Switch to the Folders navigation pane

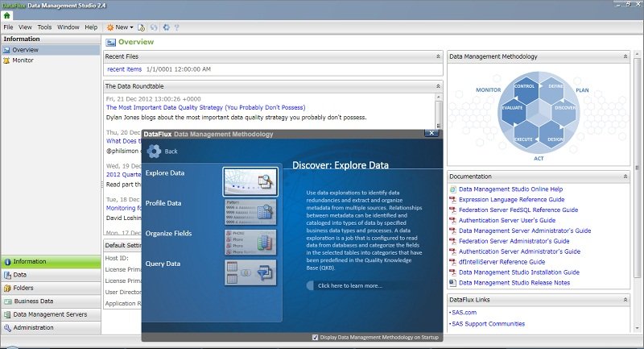tap(51, 288)
